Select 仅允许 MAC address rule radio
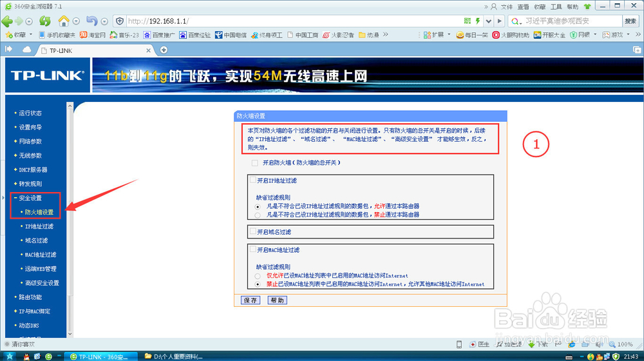Viewport: 644px width, 361px height. [x=258, y=276]
